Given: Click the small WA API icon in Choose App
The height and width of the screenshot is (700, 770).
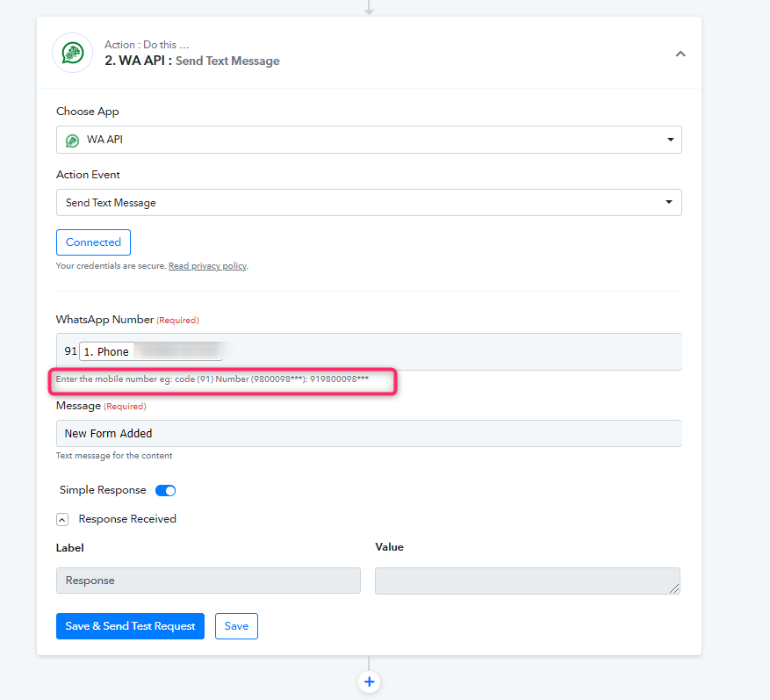Looking at the screenshot, I should [73, 141].
